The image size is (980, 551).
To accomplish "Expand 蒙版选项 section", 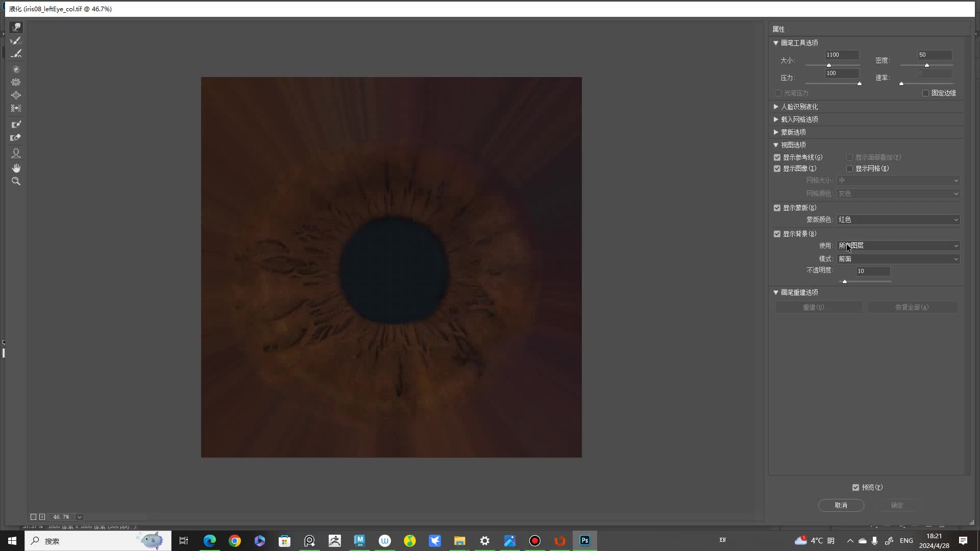I will pos(776,132).
